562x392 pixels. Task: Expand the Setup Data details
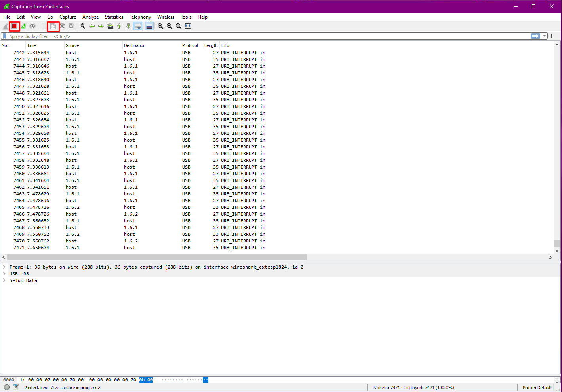(x=4, y=280)
